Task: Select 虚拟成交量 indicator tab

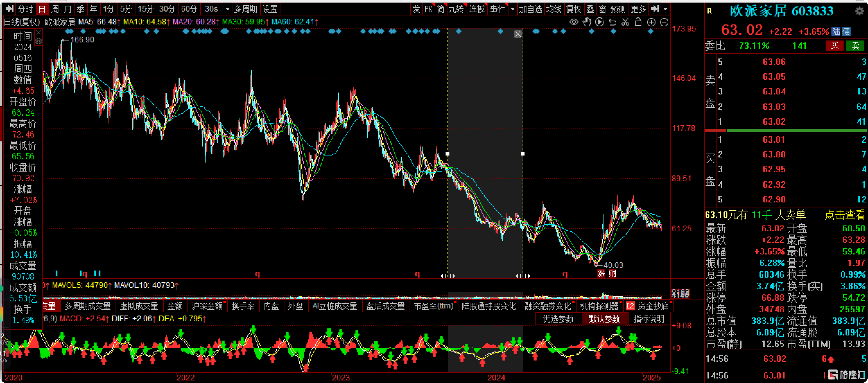Action: pyautogui.click(x=139, y=306)
